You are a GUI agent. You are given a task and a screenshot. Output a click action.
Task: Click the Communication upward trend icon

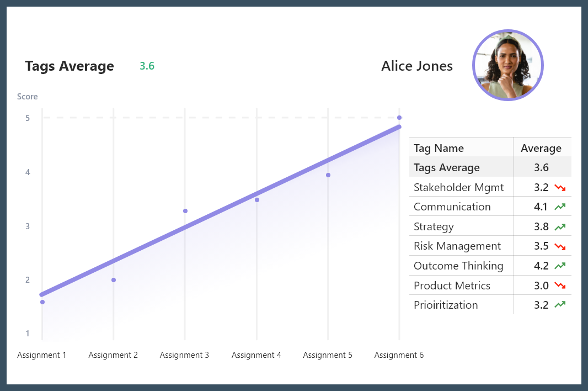pyautogui.click(x=560, y=207)
